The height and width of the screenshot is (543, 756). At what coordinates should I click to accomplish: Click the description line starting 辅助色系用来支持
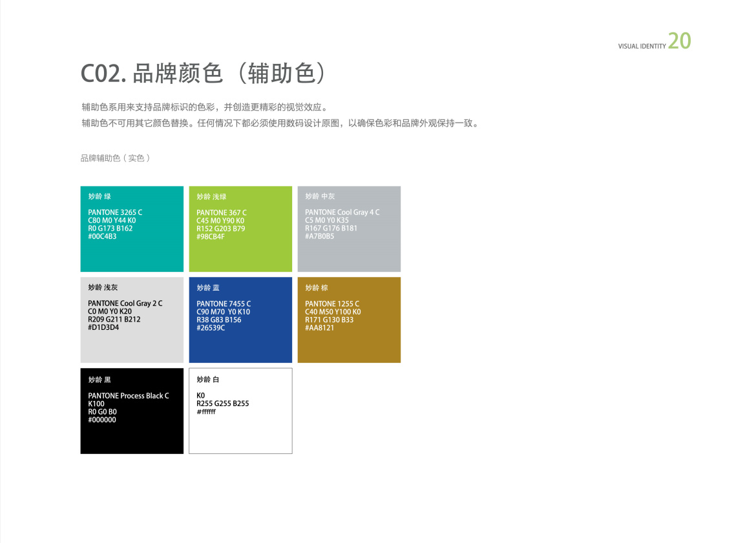(x=205, y=107)
